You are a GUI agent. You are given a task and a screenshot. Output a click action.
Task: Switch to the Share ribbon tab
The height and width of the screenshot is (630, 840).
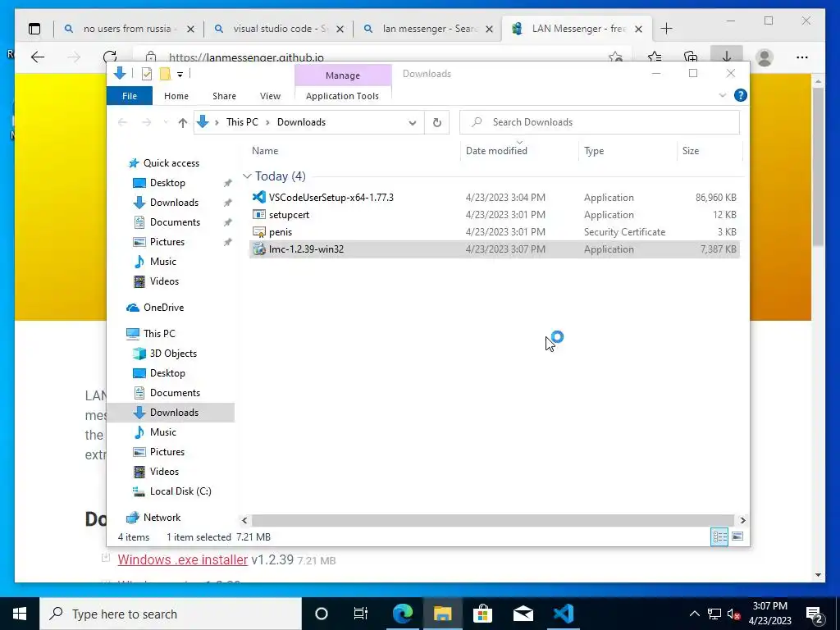pos(224,96)
